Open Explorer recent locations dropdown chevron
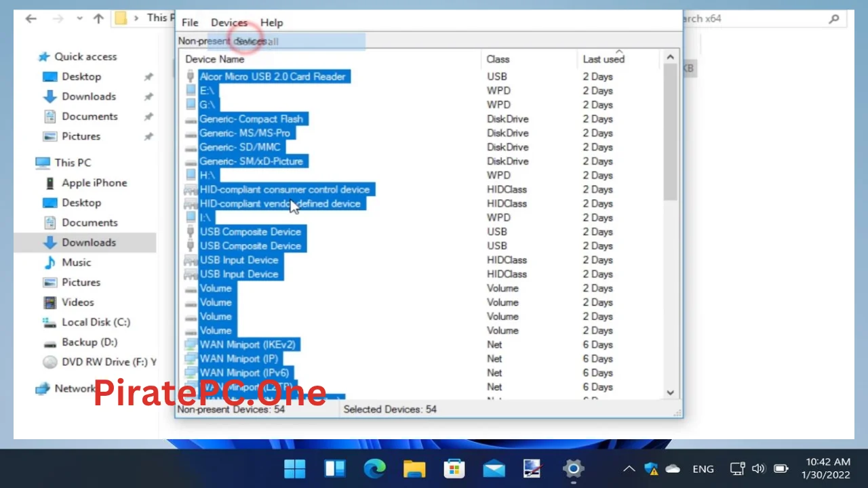The width and height of the screenshot is (868, 488). pyautogui.click(x=80, y=18)
